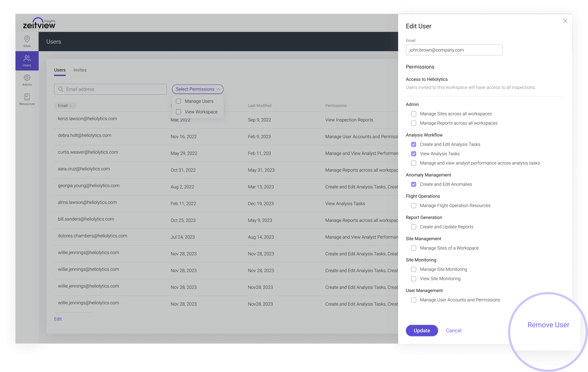Screen dimensions: 588x372
Task: Select alma.lawson@heliolytics.com row
Action: (x=226, y=203)
